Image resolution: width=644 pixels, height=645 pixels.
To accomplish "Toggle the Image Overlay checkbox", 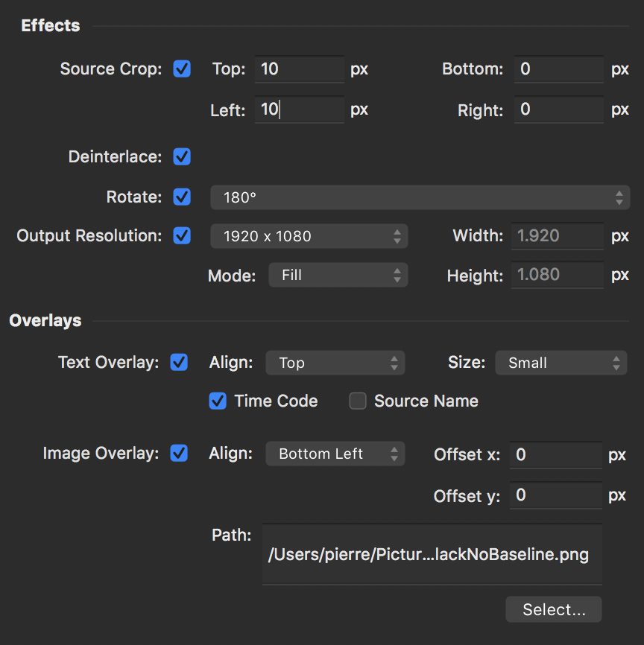I will tap(179, 454).
